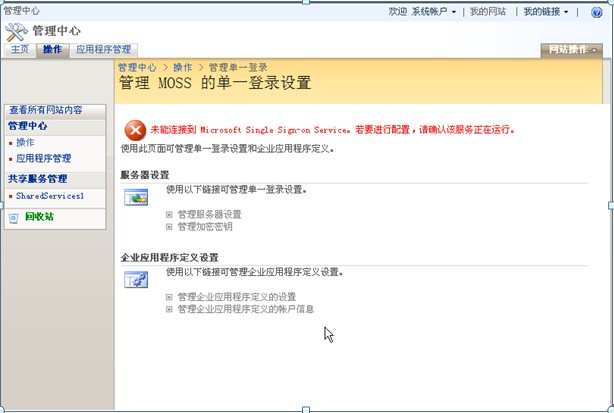Click the red error X icon
Screen dimensions: 614x413
[135, 130]
